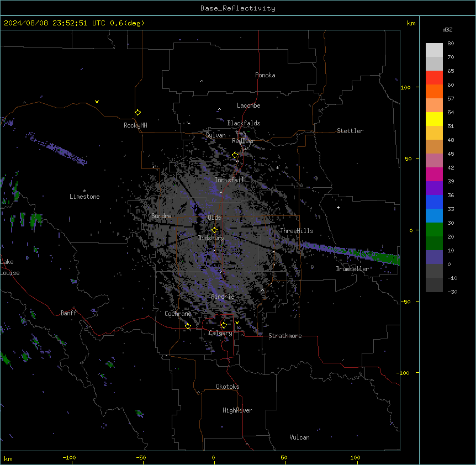
Task: Click the Sundre town label
Action: point(161,216)
